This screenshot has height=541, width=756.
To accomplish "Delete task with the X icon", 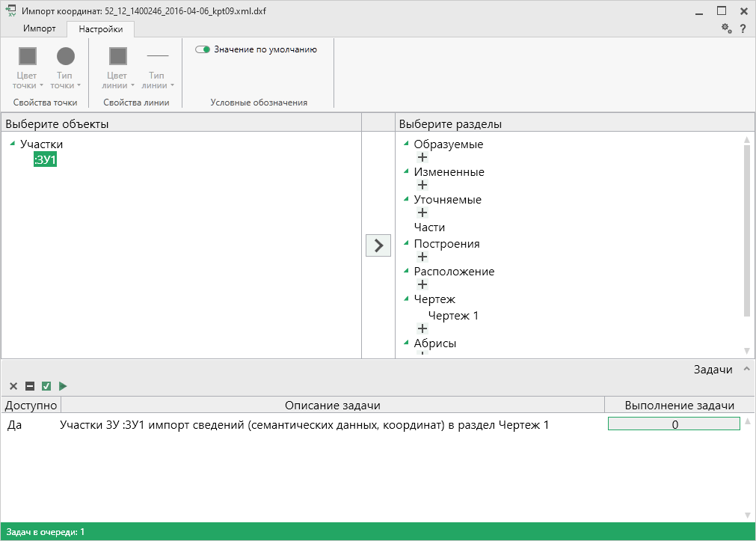I will point(13,386).
